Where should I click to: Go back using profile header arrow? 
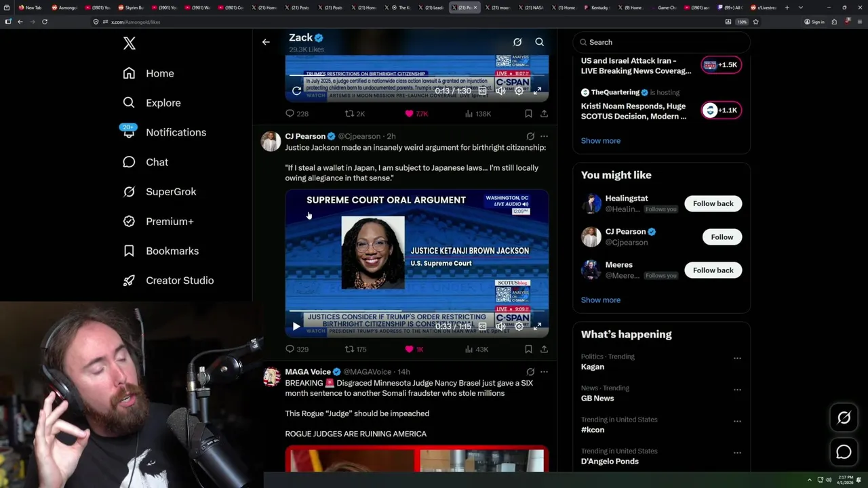[266, 42]
